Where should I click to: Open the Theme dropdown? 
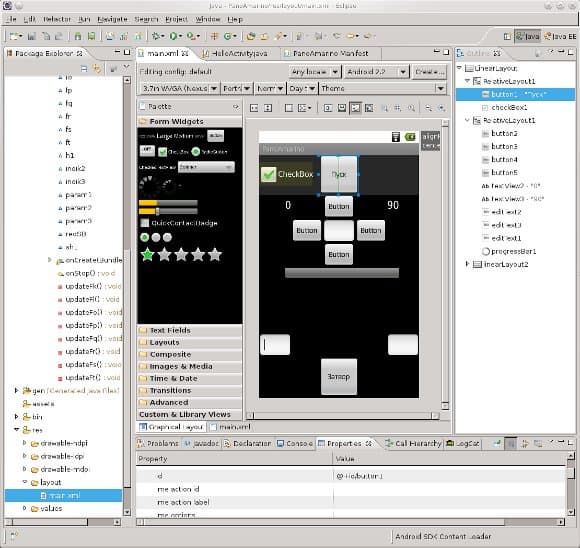[x=382, y=88]
